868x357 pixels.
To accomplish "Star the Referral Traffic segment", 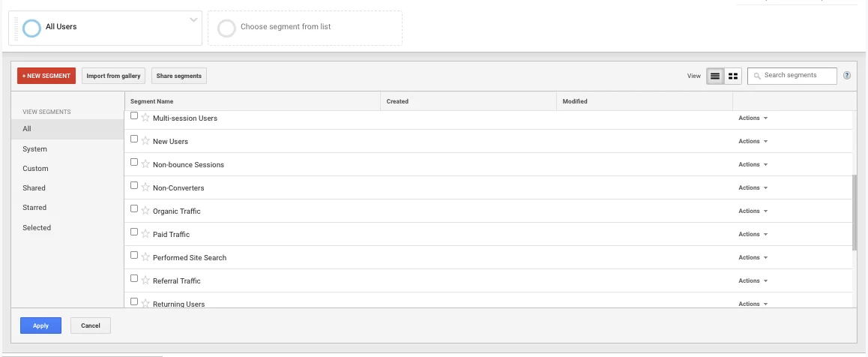I will coord(145,280).
